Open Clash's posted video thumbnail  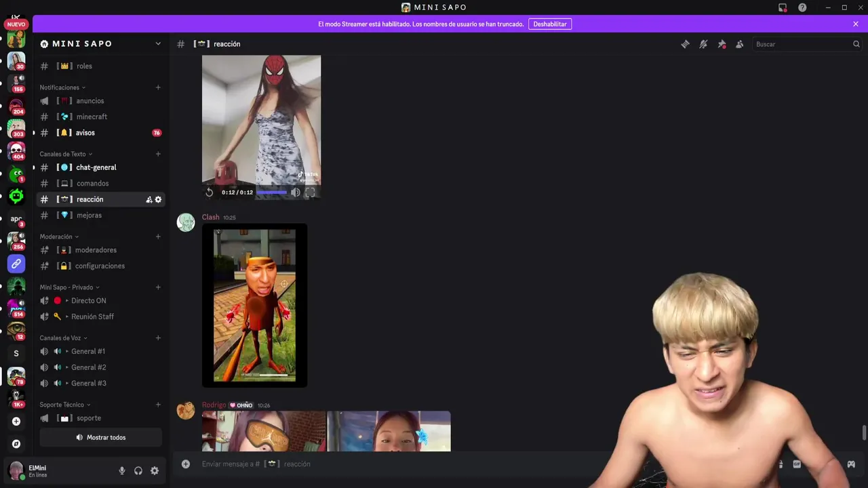tap(254, 306)
